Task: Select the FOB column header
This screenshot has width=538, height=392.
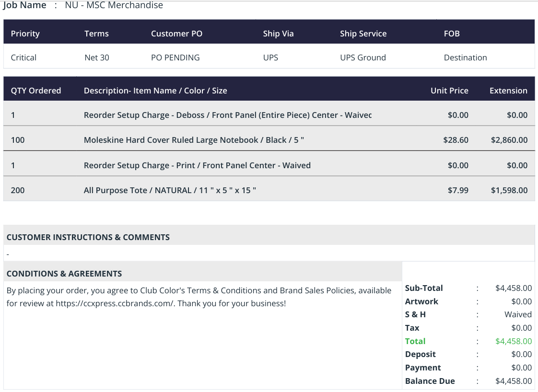Action: pyautogui.click(x=452, y=34)
